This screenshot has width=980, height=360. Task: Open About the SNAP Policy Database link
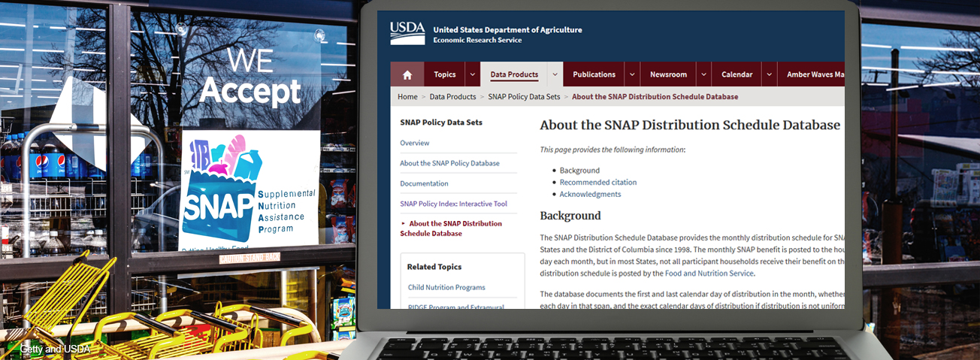click(x=449, y=163)
